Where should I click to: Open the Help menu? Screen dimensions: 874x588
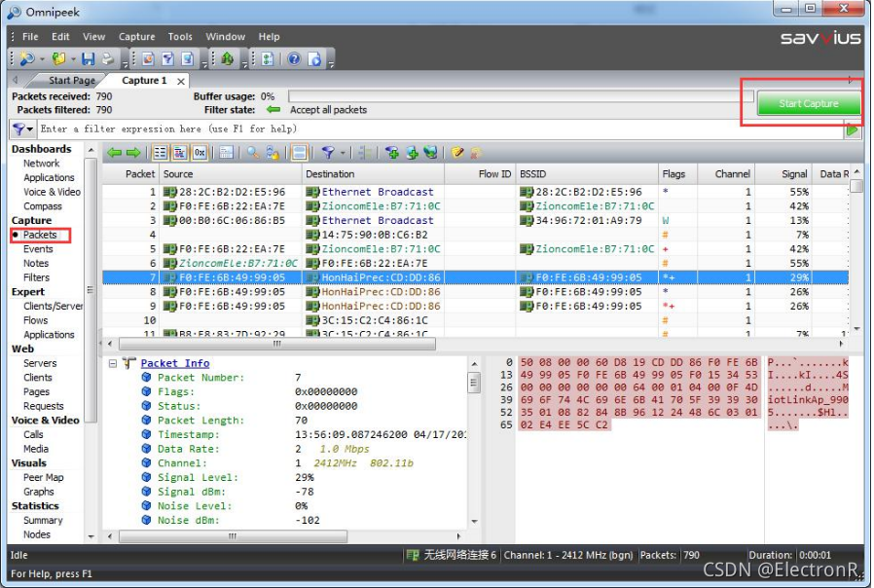coord(269,37)
